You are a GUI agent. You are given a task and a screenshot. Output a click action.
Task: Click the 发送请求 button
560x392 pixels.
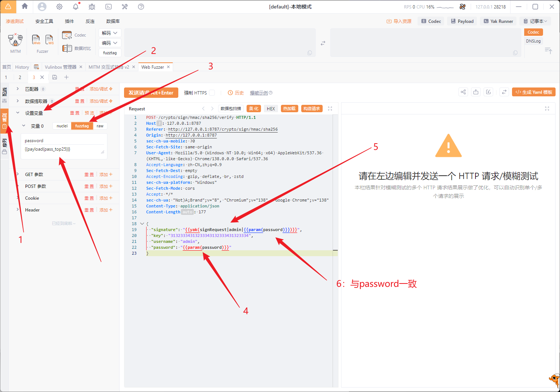pos(151,93)
